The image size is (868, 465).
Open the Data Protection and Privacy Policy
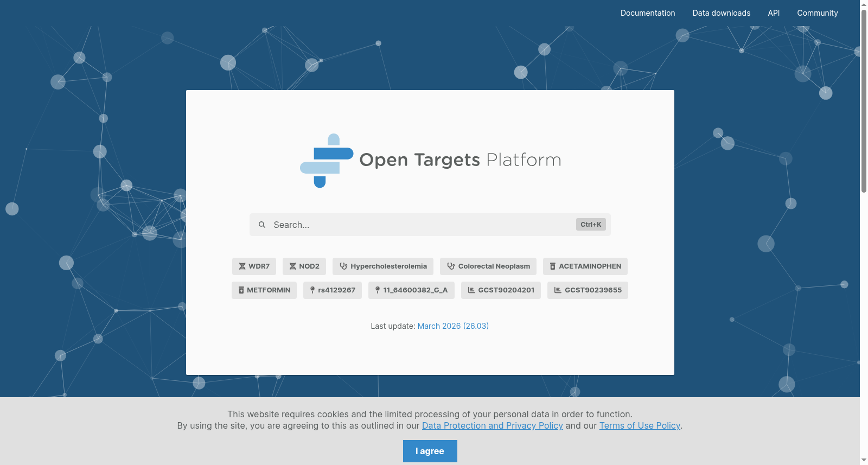pos(493,426)
